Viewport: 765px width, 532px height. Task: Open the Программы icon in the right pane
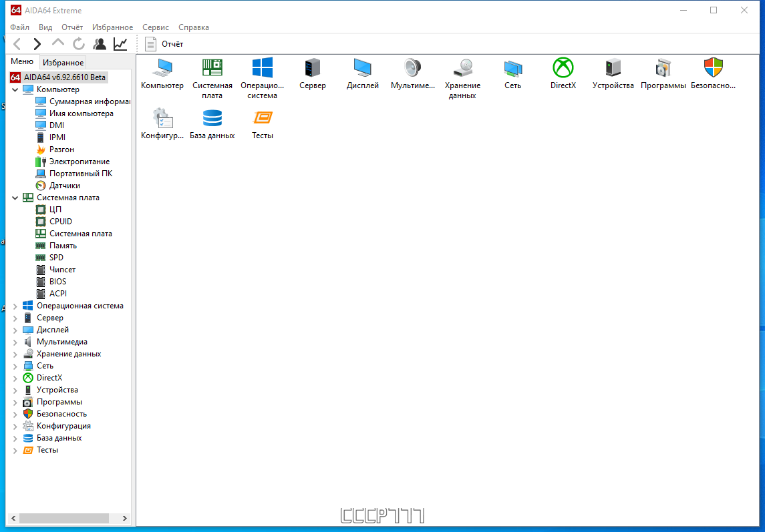[663, 73]
